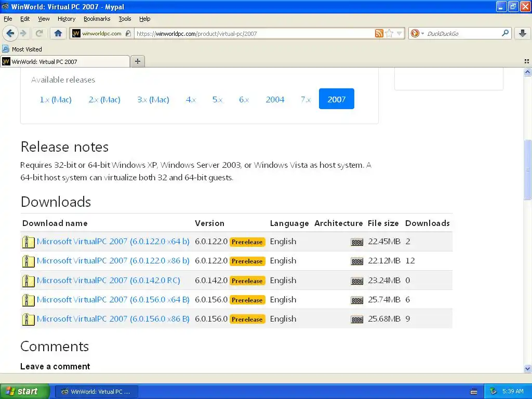Open the address bar history dropdown arrow
The width and height of the screenshot is (532, 399).
(x=400, y=33)
